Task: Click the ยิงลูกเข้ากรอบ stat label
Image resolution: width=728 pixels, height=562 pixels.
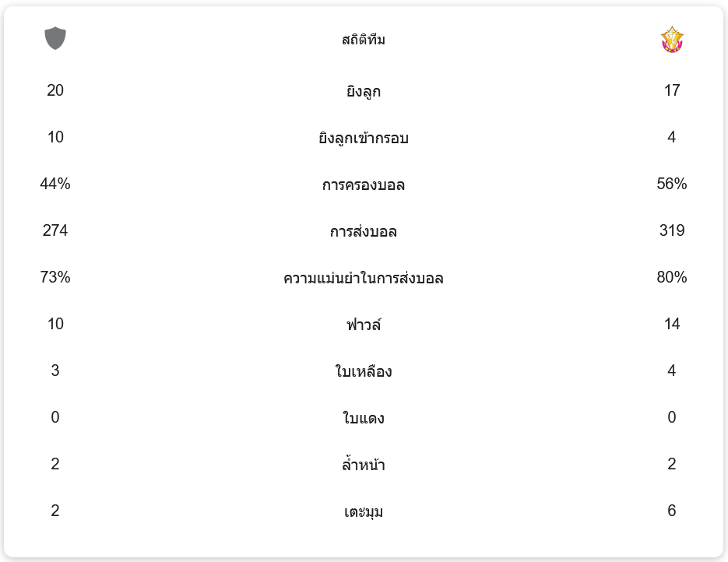Action: click(364, 139)
